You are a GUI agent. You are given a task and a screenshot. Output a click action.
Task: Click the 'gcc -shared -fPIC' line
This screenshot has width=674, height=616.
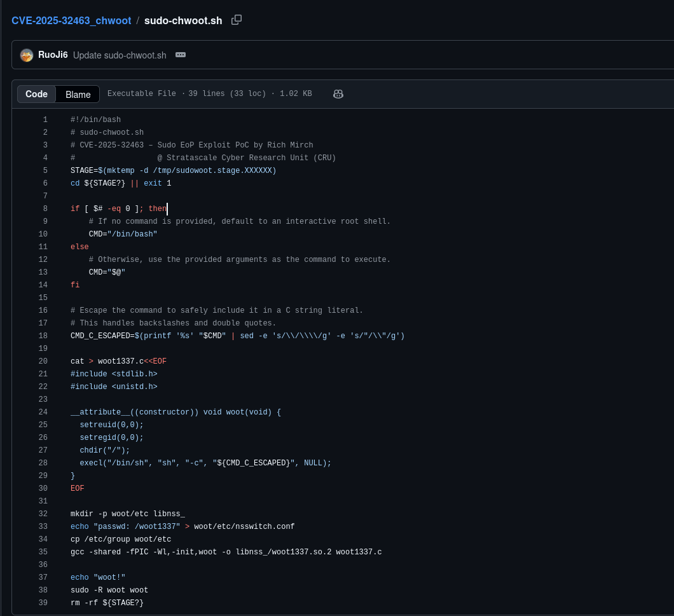point(226,552)
